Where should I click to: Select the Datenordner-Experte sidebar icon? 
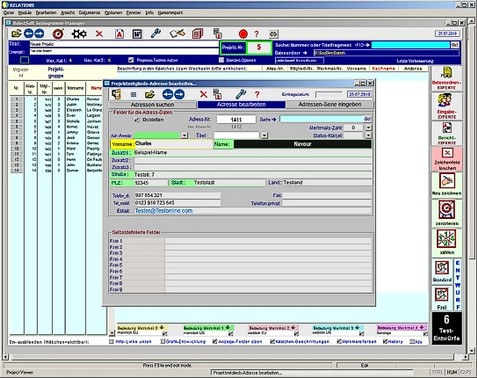click(x=446, y=79)
